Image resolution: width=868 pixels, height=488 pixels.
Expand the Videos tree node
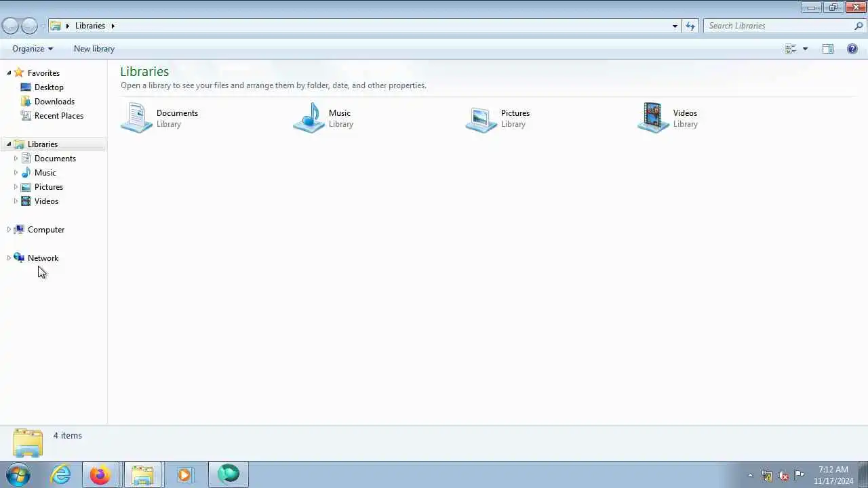(16, 201)
